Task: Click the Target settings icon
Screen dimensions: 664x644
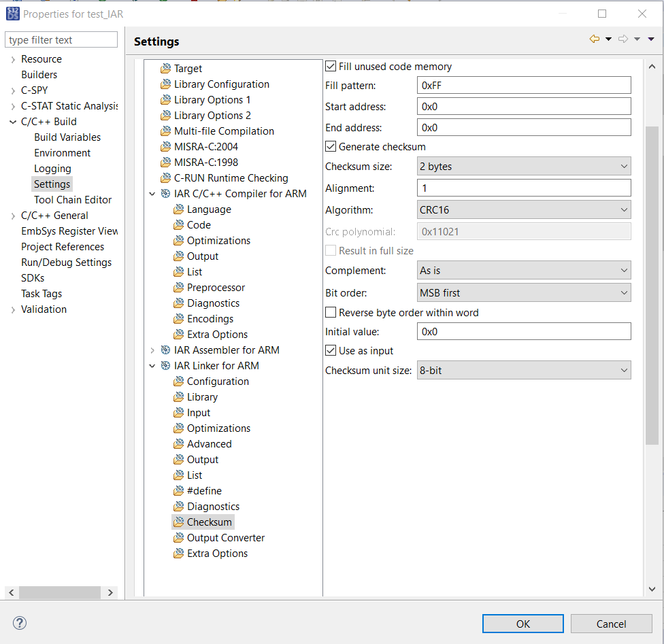Action: 165,68
